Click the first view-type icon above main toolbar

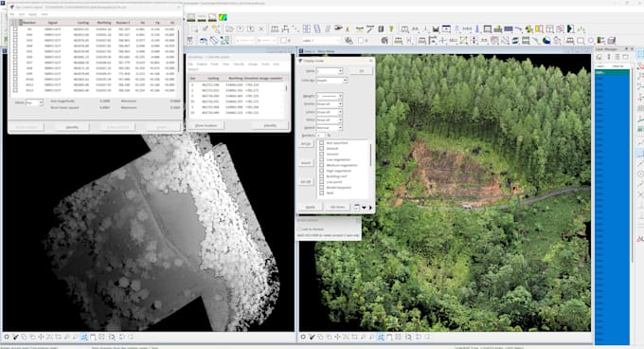coord(191,17)
